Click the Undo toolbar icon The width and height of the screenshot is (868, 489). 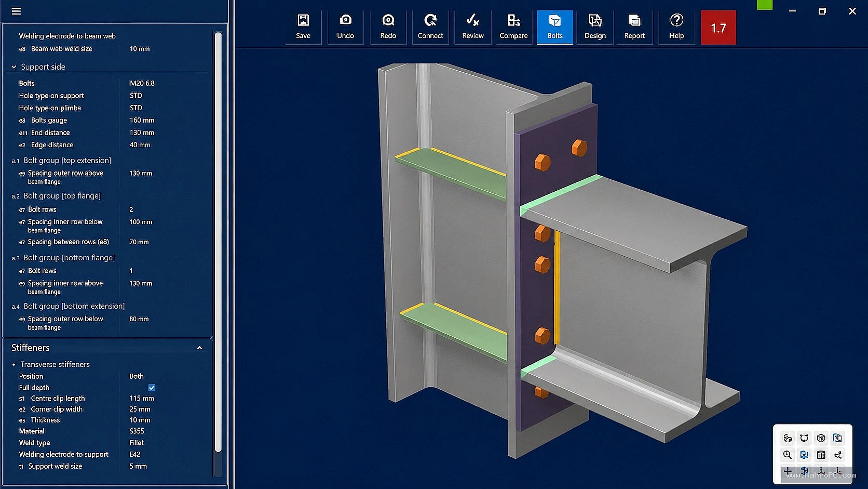pyautogui.click(x=345, y=27)
